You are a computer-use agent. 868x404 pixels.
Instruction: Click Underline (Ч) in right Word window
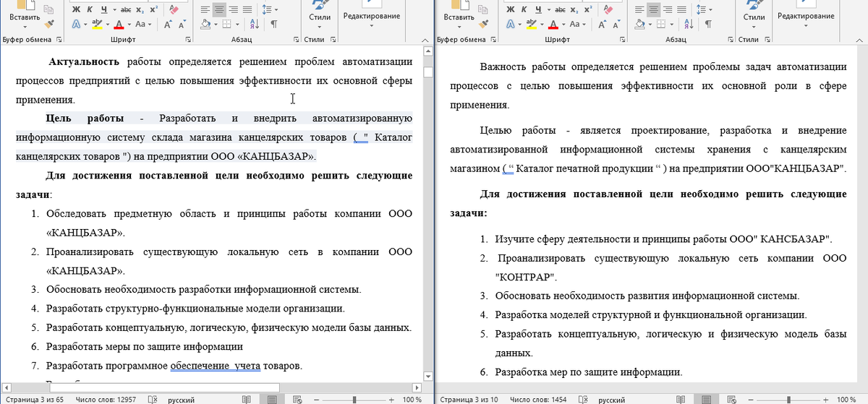(x=538, y=9)
